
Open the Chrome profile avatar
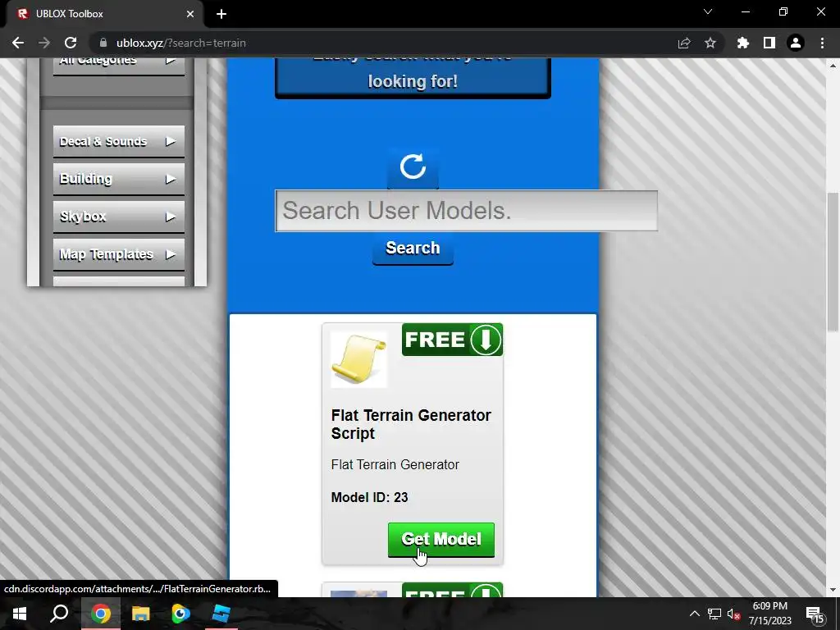pyautogui.click(x=796, y=43)
